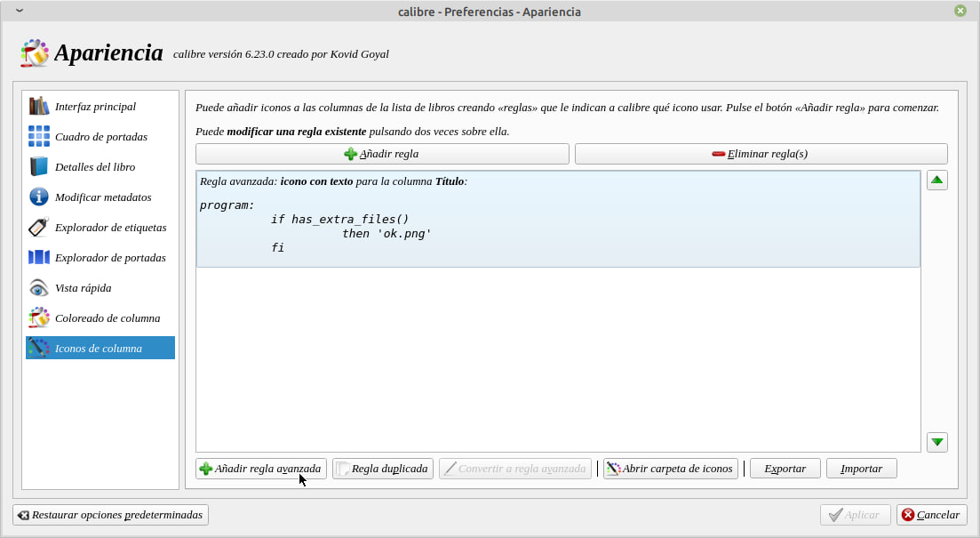Viewport: 980px width, 538px height.
Task: Click the 'ok.png' text in the rule
Action: coord(404,234)
